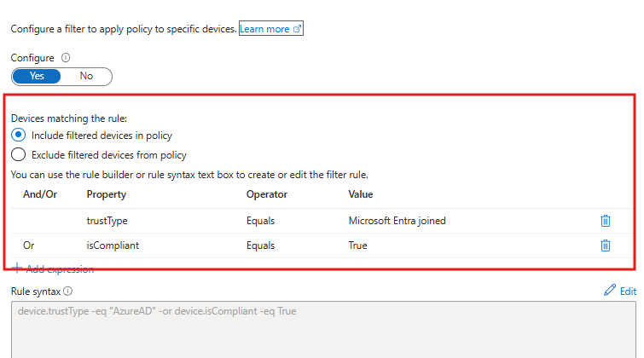Image resolution: width=644 pixels, height=358 pixels.
Task: Set Configure toggle to No
Action: [86, 76]
